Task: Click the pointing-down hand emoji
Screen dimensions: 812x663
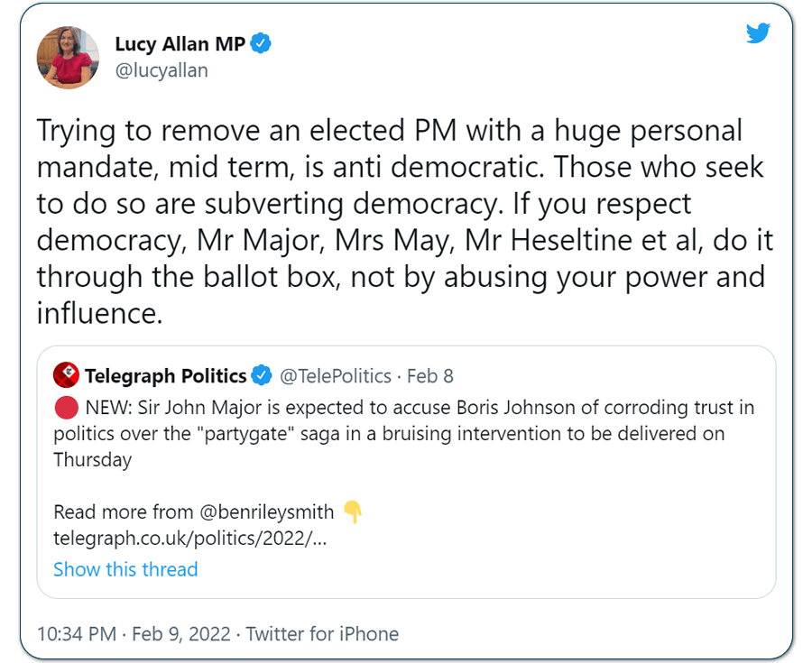Action: click(353, 511)
